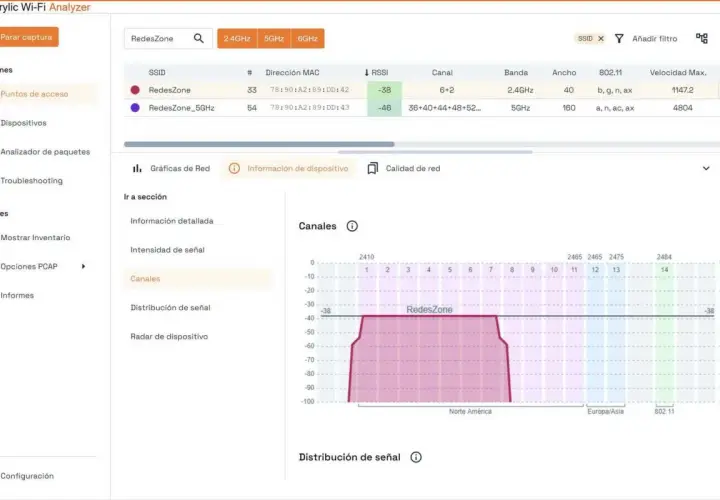Click the table horizontal scrollbar
The image size is (720, 500).
click(259, 144)
